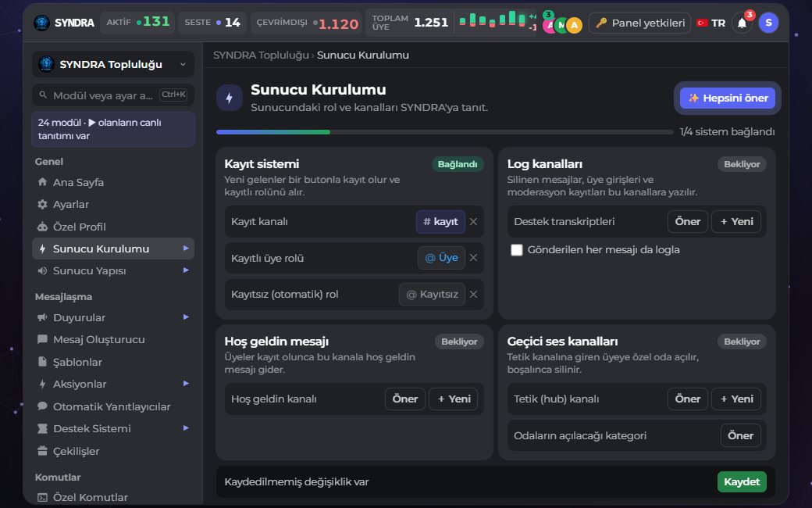This screenshot has height=508, width=812.
Task: Open Özel Profil page
Action: tap(113, 227)
